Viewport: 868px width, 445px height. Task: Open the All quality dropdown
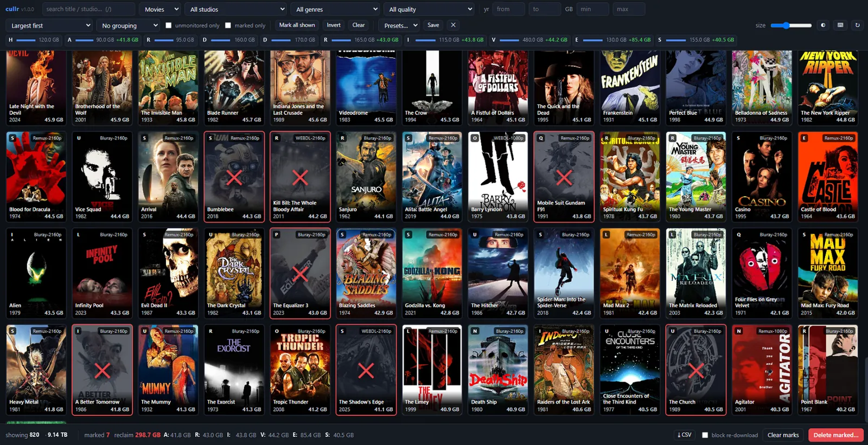pos(430,9)
